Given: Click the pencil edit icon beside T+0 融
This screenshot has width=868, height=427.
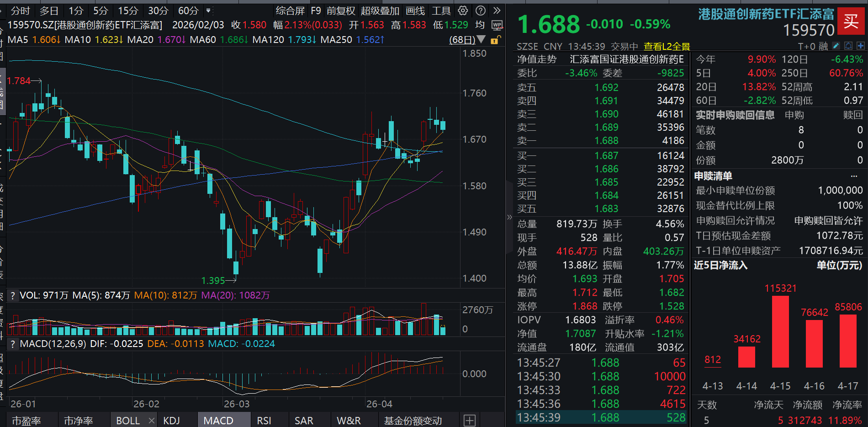Looking at the screenshot, I should tap(836, 46).
